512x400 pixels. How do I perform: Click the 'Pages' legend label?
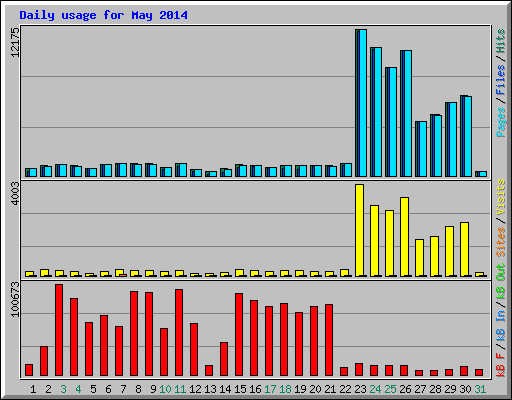coord(501,122)
